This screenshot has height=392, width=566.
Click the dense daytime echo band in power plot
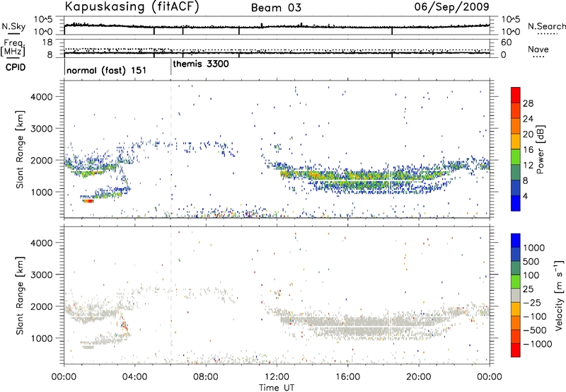coord(364,178)
